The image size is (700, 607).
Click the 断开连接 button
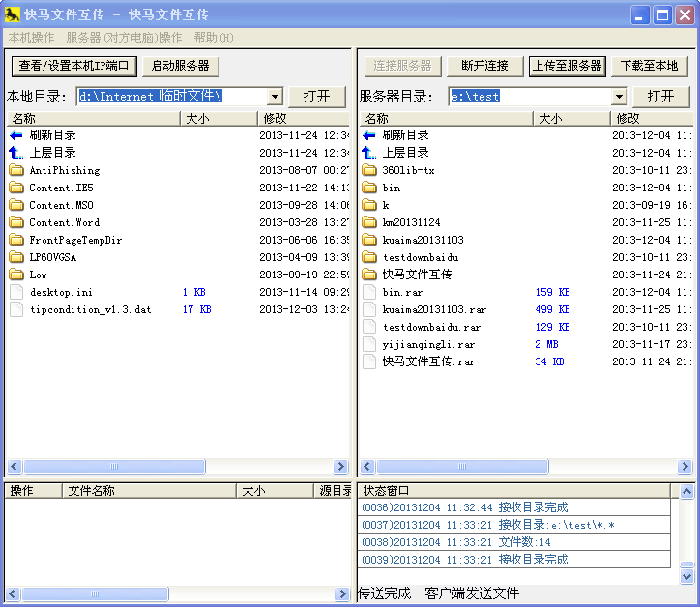tap(484, 66)
